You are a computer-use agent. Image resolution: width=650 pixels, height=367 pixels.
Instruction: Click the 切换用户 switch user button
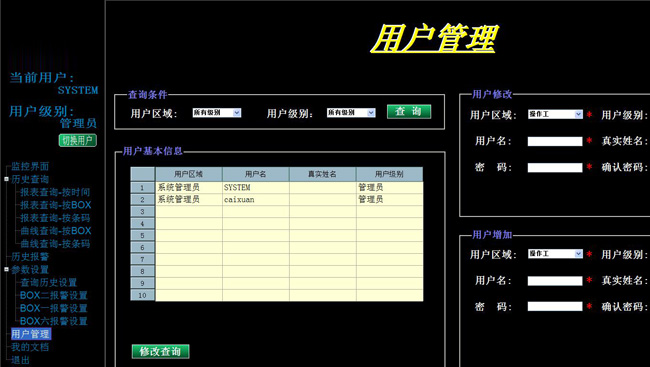pos(78,140)
